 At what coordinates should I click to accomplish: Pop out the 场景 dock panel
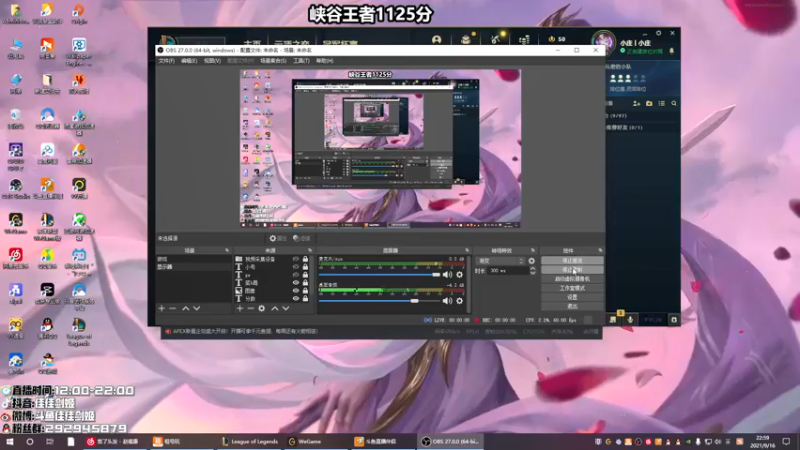227,251
